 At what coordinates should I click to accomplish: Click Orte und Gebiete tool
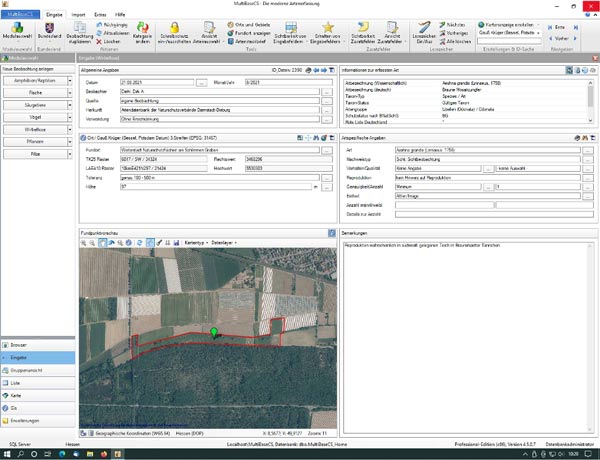[249, 24]
